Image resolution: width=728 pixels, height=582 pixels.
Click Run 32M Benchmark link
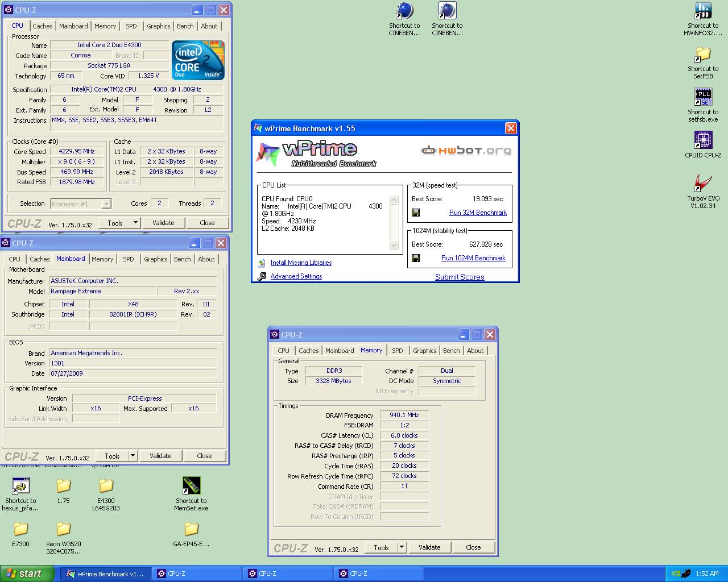coord(478,213)
